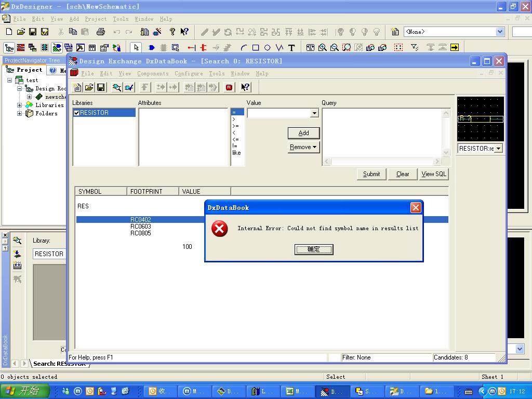Image resolution: width=532 pixels, height=399 pixels.
Task: Select the blue component gate tool
Action: pyautogui.click(x=151, y=47)
